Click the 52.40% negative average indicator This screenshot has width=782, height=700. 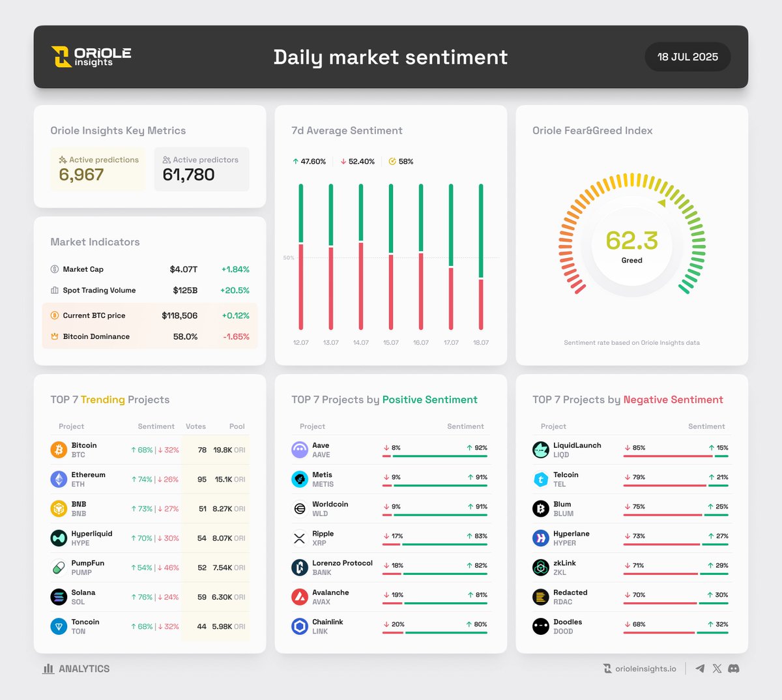(358, 161)
